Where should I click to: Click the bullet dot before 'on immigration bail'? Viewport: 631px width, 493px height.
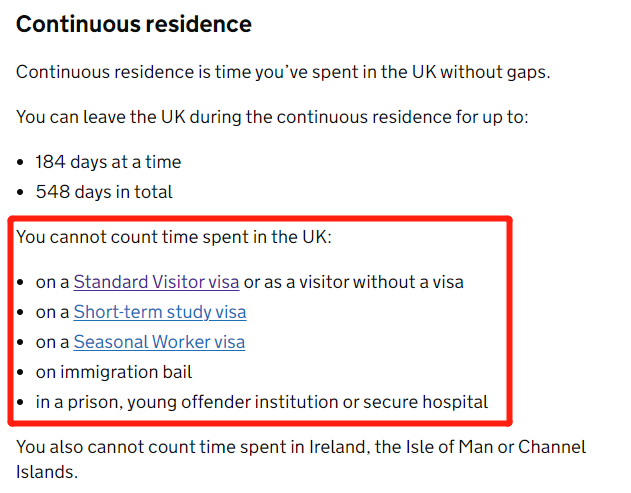click(21, 373)
